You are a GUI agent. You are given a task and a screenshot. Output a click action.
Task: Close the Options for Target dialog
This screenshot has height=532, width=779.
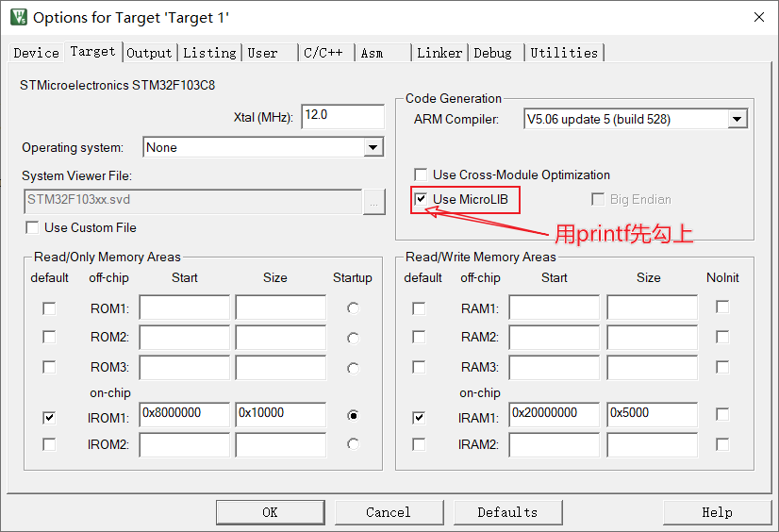758,17
